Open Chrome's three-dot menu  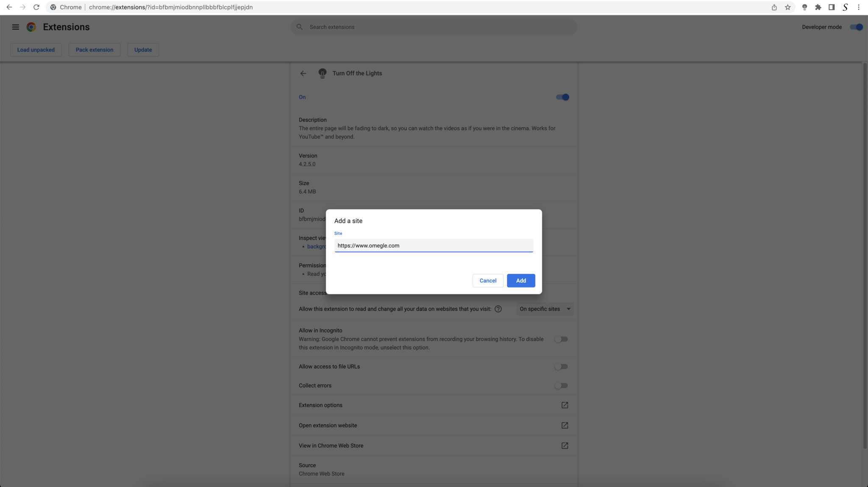858,7
